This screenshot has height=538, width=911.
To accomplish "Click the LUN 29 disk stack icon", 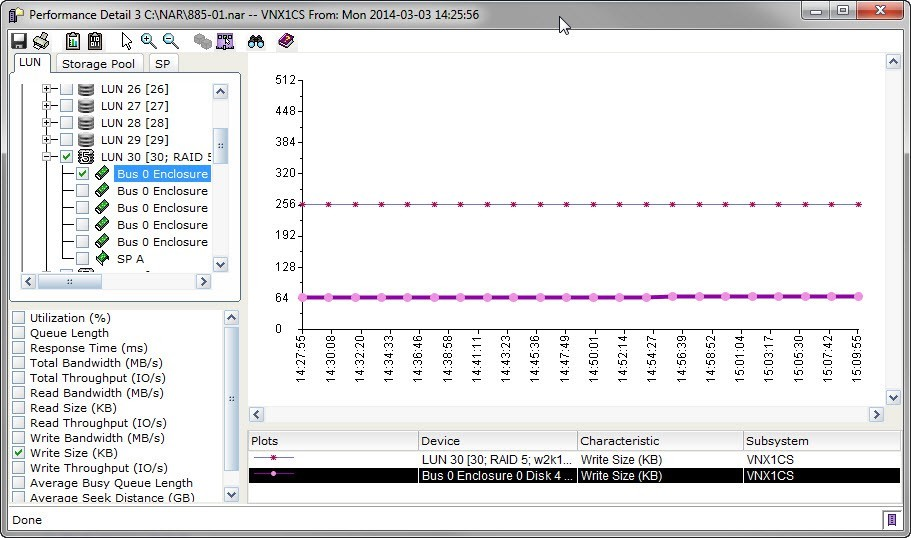I will (x=86, y=139).
